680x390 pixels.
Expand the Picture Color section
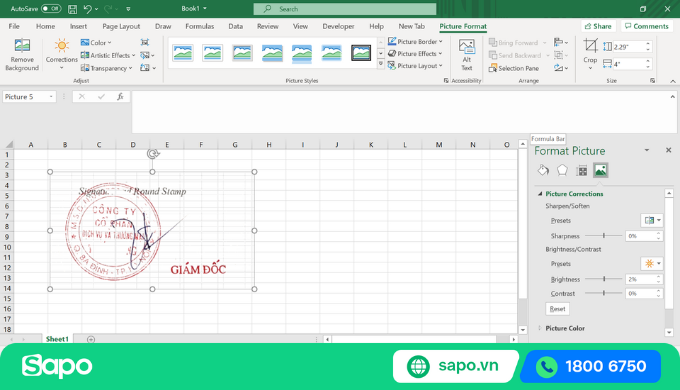pyautogui.click(x=540, y=328)
